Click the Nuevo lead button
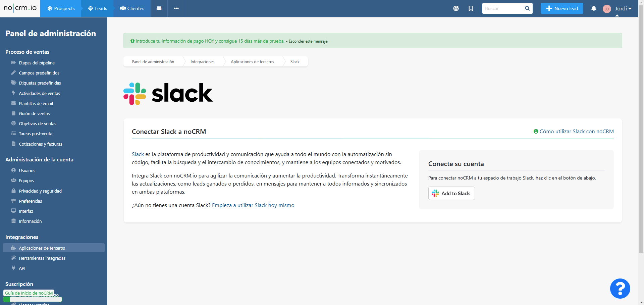This screenshot has height=305, width=644. pos(562,8)
